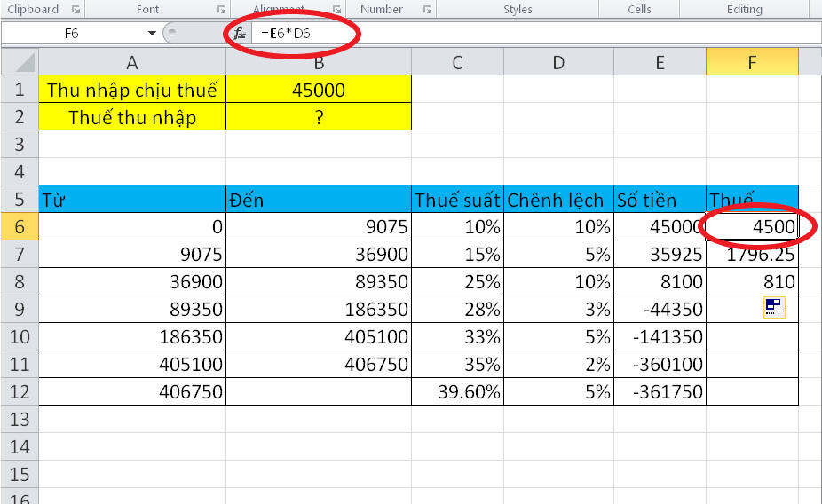Select column B header

pyautogui.click(x=319, y=62)
